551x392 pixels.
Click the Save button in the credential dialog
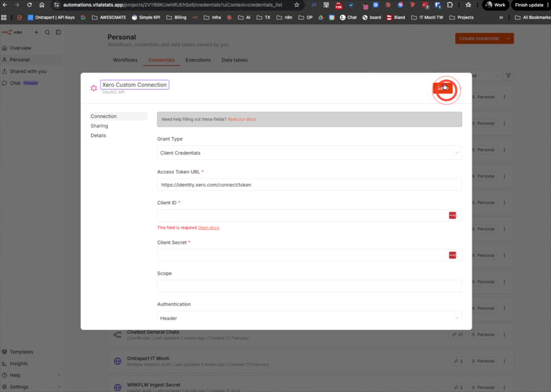coord(443,88)
